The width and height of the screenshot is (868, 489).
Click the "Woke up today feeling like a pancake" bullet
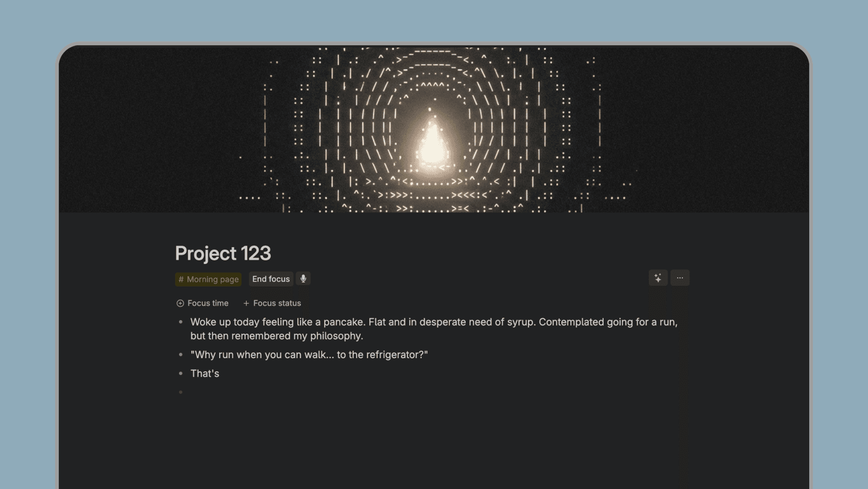434,329
